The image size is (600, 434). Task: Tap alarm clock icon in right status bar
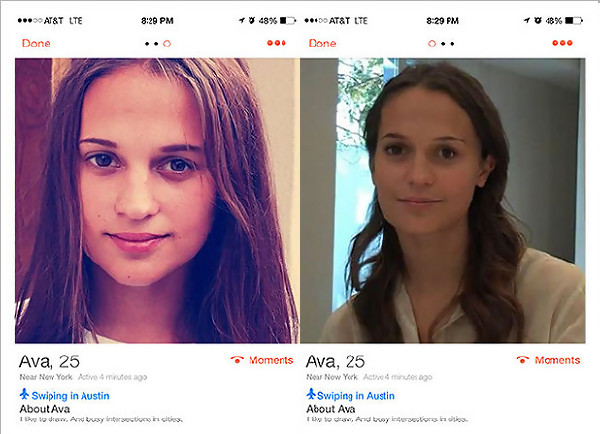tap(538, 20)
